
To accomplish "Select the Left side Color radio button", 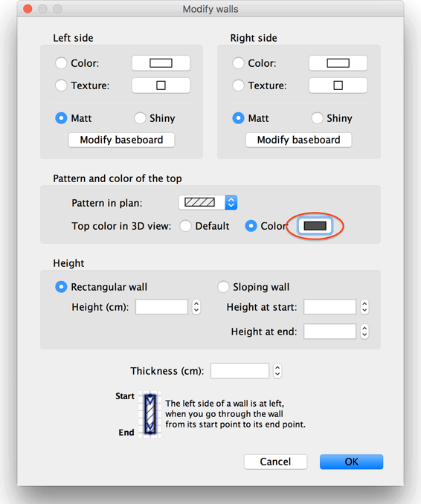I will tap(61, 63).
